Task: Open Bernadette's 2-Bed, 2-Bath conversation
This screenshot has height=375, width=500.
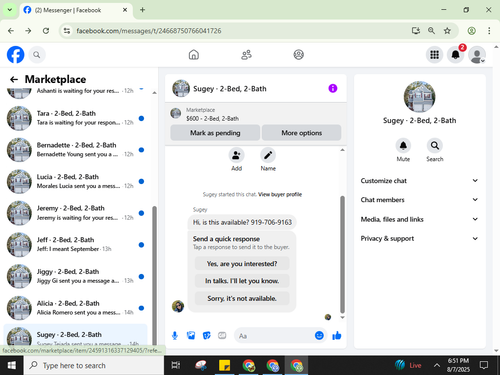Action: tap(75, 150)
